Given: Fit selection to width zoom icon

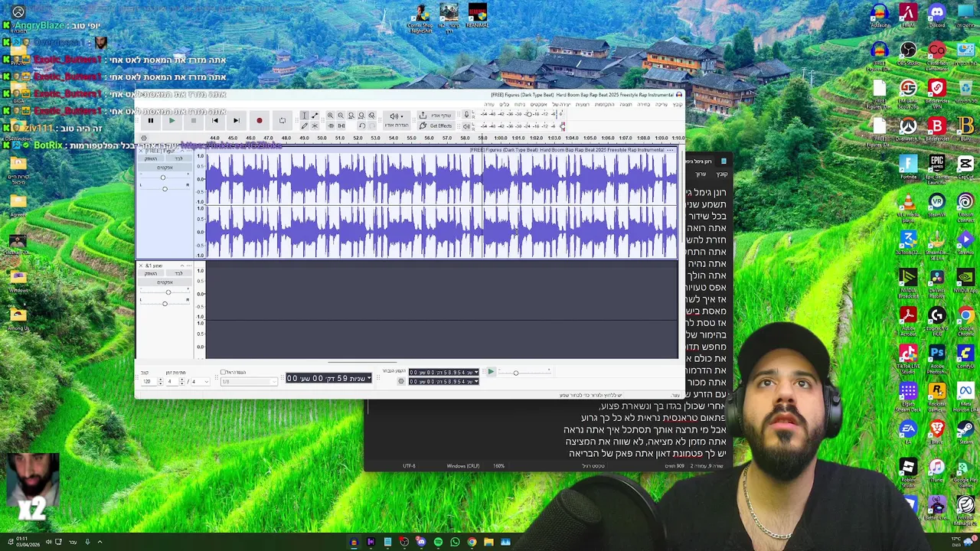Looking at the screenshot, I should pyautogui.click(x=351, y=116).
